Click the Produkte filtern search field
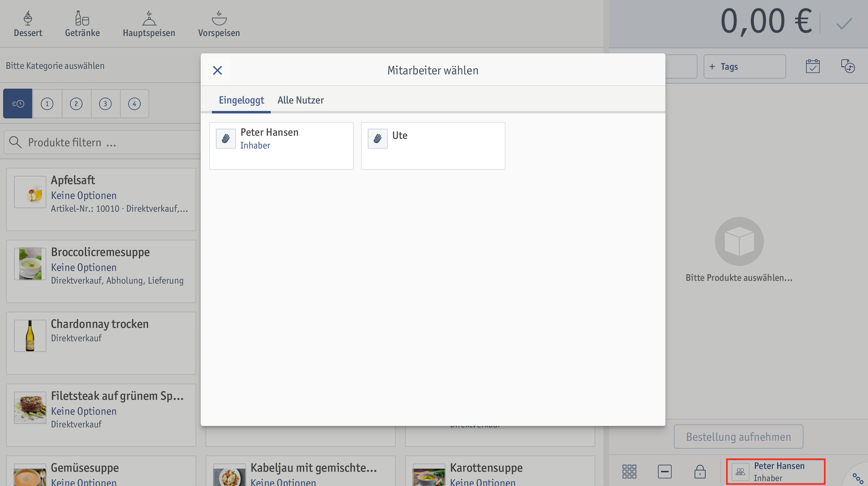This screenshot has height=486, width=868. (103, 142)
